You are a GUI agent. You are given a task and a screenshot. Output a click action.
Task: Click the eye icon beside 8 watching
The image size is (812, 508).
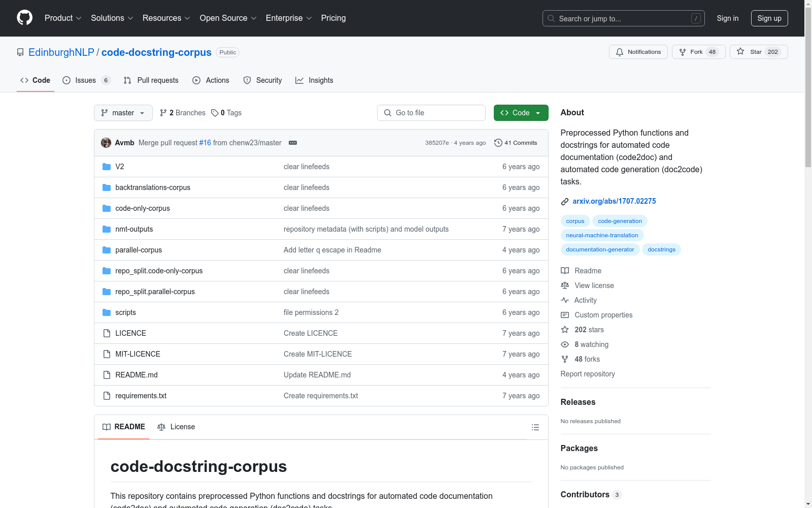[565, 344]
